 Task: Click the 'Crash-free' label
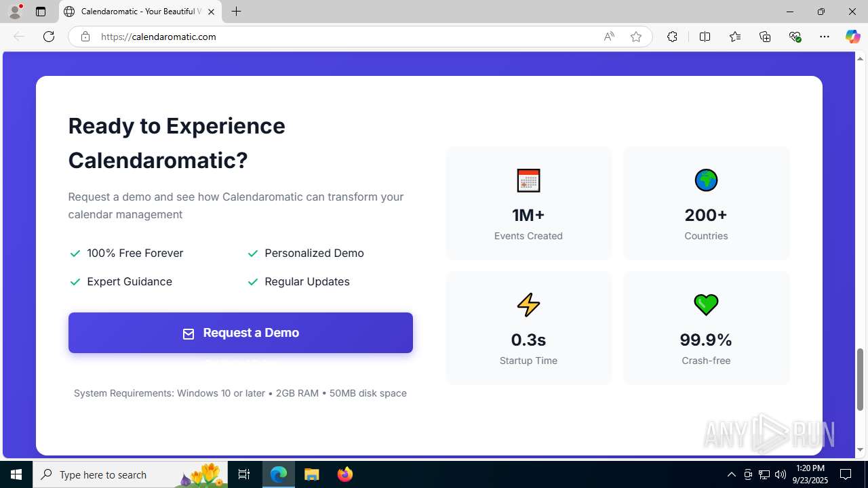pyautogui.click(x=706, y=361)
